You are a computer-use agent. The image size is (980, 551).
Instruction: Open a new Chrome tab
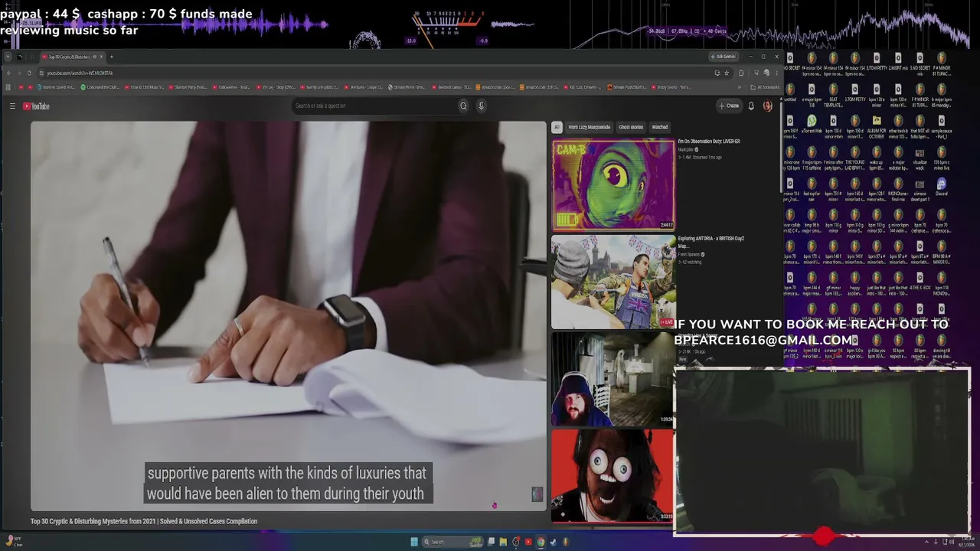[111, 57]
